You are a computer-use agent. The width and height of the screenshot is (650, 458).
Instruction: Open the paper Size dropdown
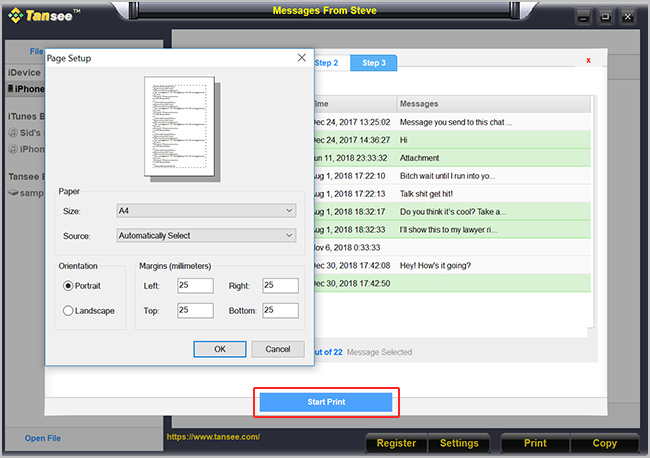pos(205,211)
